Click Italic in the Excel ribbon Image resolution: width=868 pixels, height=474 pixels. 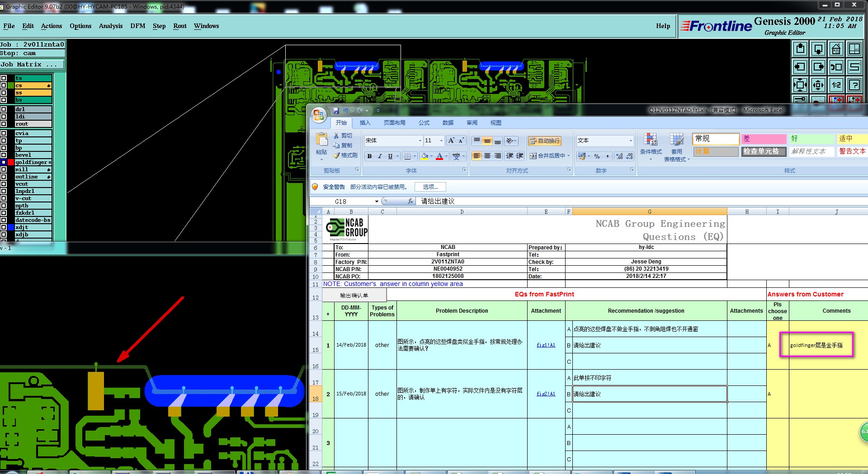380,156
